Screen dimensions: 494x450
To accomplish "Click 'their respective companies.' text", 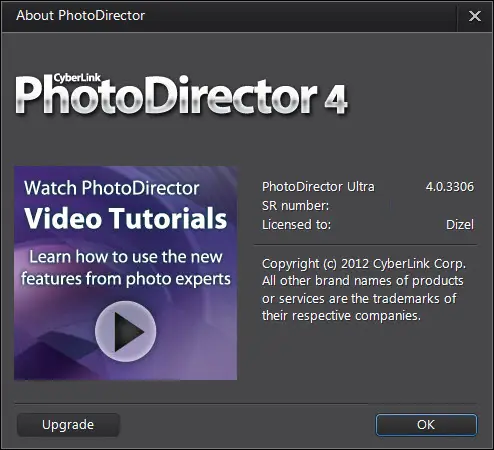I will (341, 316).
